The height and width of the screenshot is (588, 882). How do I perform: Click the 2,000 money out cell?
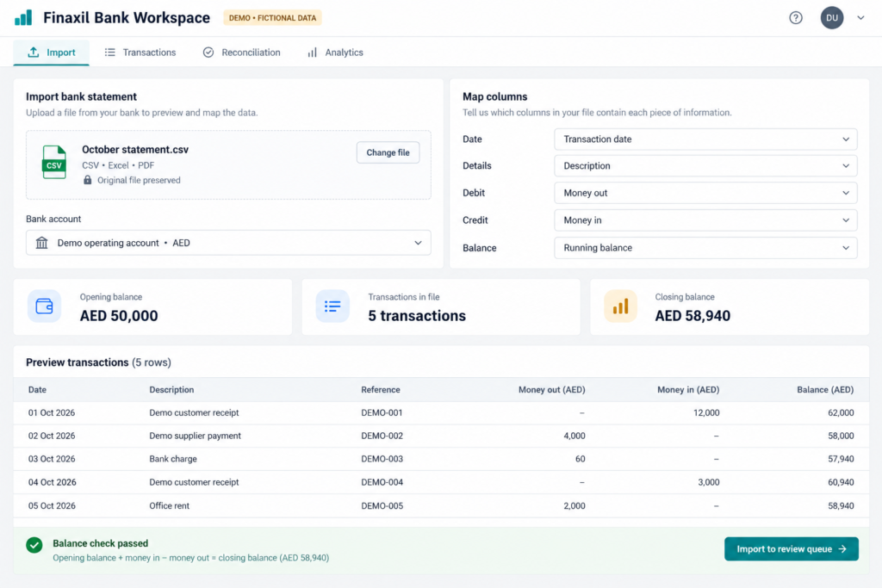click(575, 506)
